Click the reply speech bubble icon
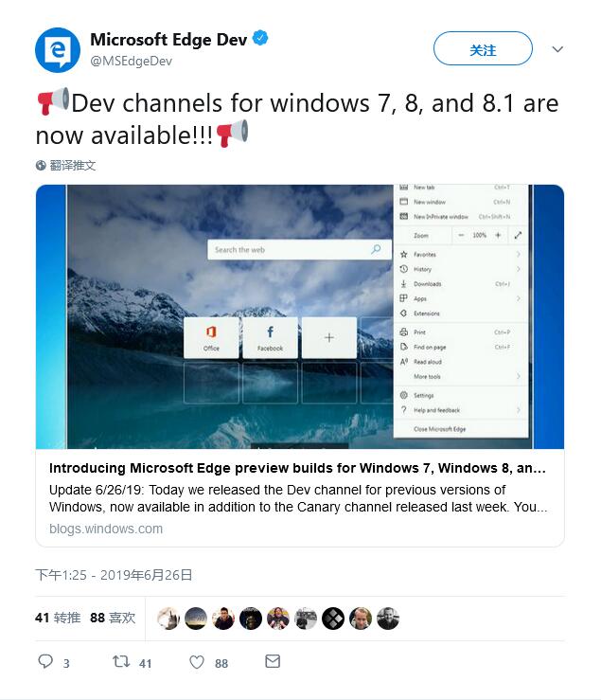601x700 pixels. click(45, 661)
